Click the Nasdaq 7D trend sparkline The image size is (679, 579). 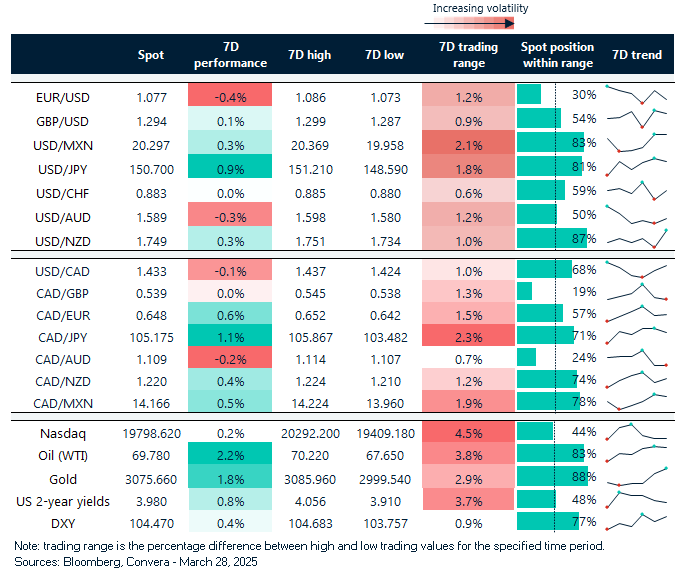pos(637,431)
